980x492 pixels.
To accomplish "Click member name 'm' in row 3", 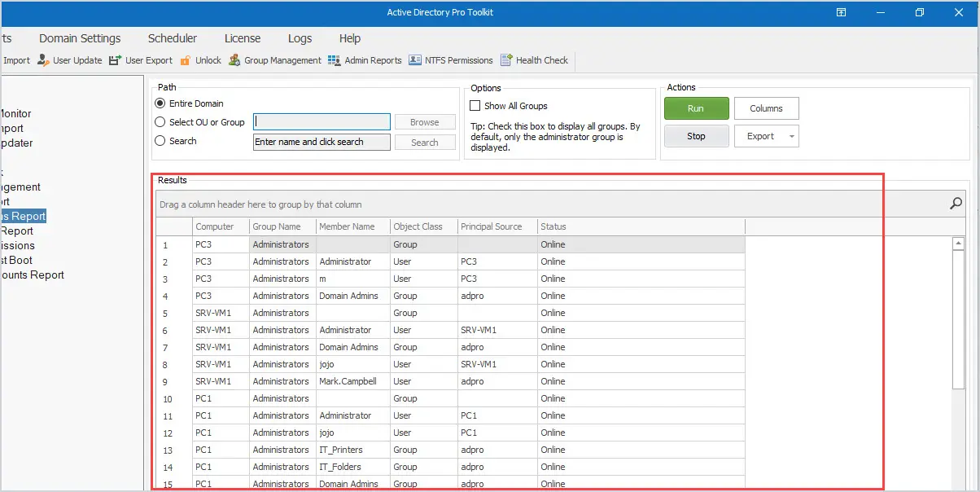I will [352, 279].
